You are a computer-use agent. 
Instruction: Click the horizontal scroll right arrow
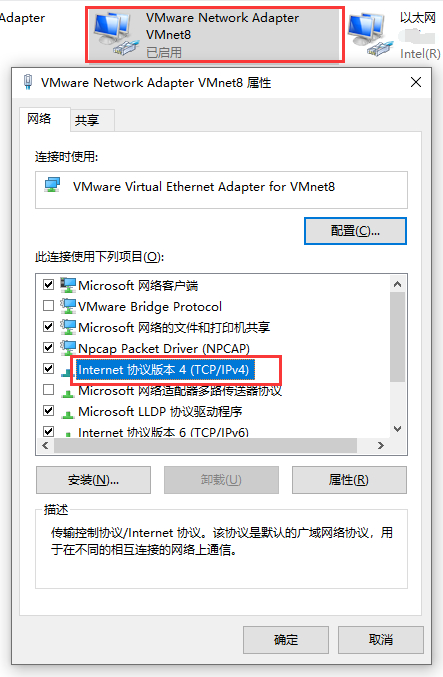tap(380, 446)
